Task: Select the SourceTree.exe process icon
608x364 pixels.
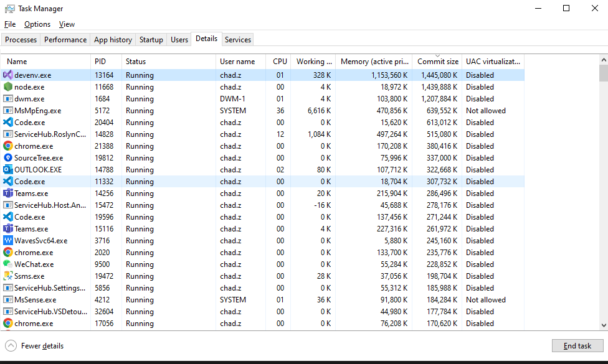Action: click(x=8, y=158)
